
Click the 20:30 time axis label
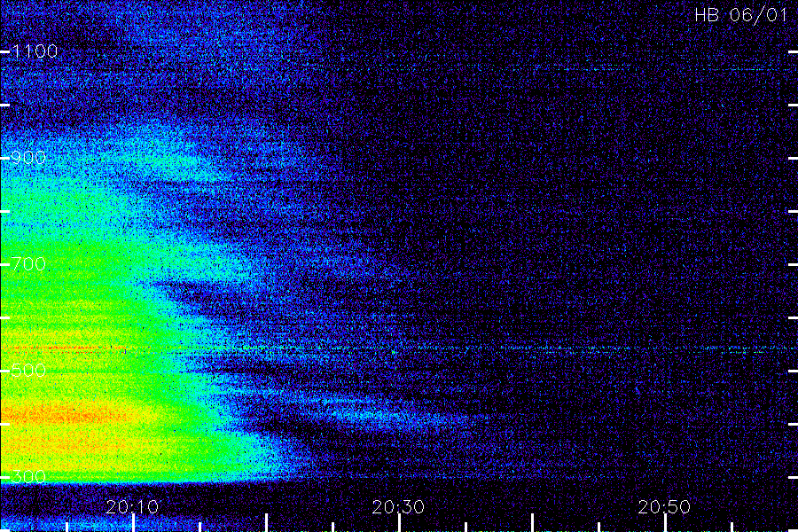[398, 507]
